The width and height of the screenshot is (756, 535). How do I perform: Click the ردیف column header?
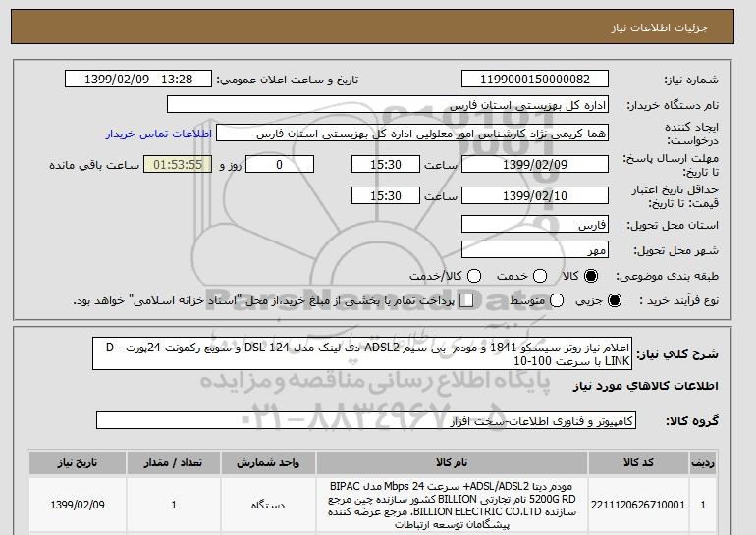point(703,462)
